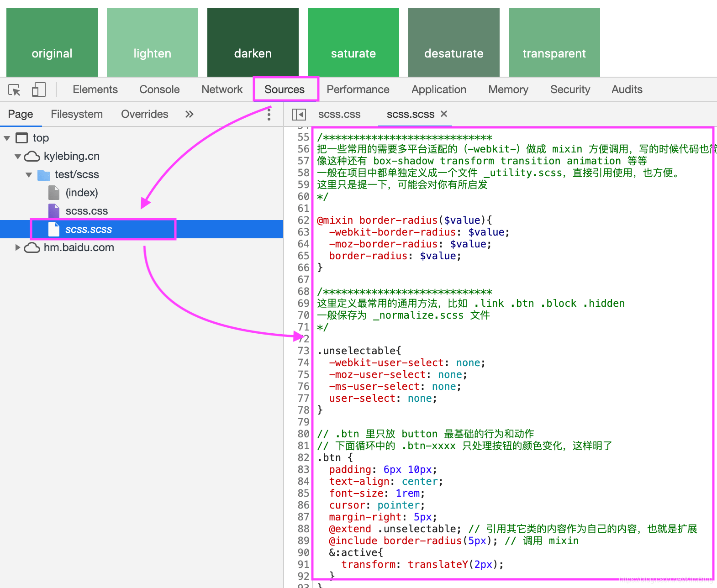Select the top frame icon
The height and width of the screenshot is (588, 717).
click(x=21, y=138)
